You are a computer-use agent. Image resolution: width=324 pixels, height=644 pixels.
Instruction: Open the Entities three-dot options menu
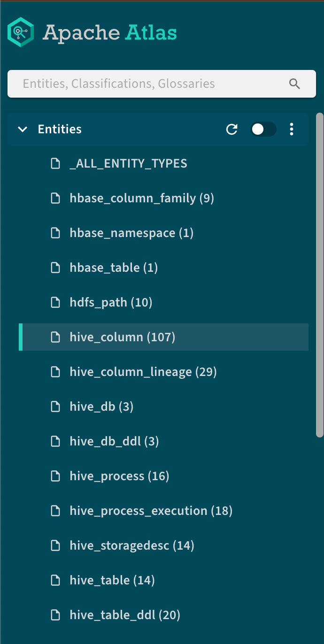point(292,130)
